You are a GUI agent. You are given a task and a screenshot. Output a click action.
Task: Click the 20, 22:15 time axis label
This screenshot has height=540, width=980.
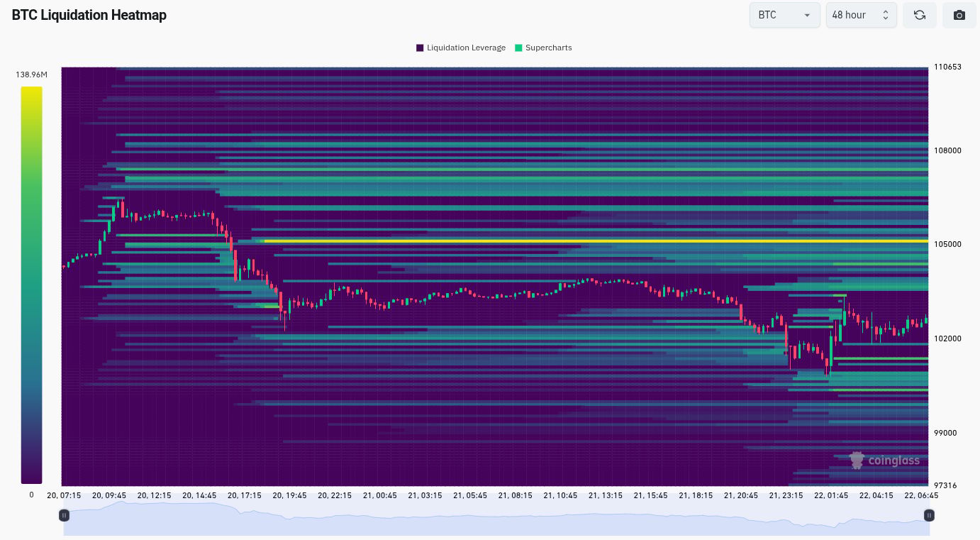coord(335,495)
